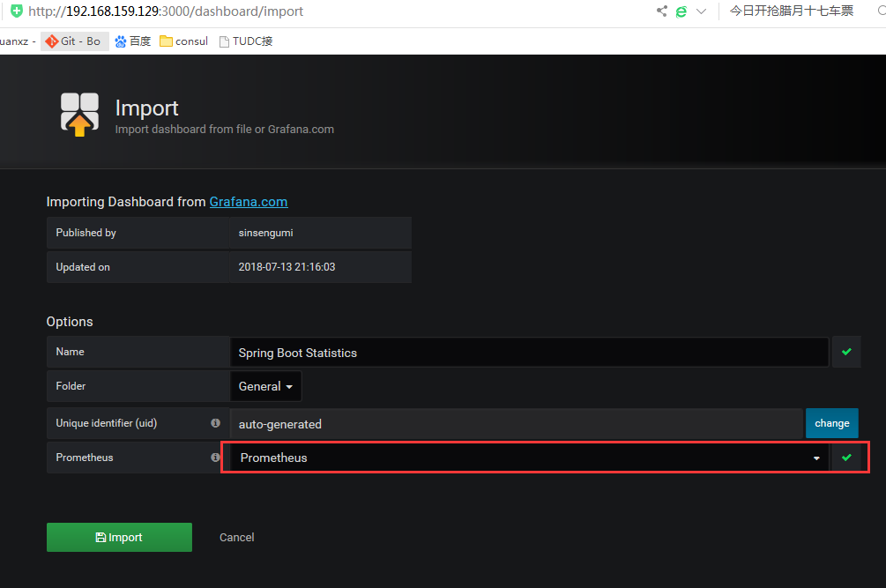Click the info icon next to Unique identifier
Screen dimensions: 886x588
(215, 423)
